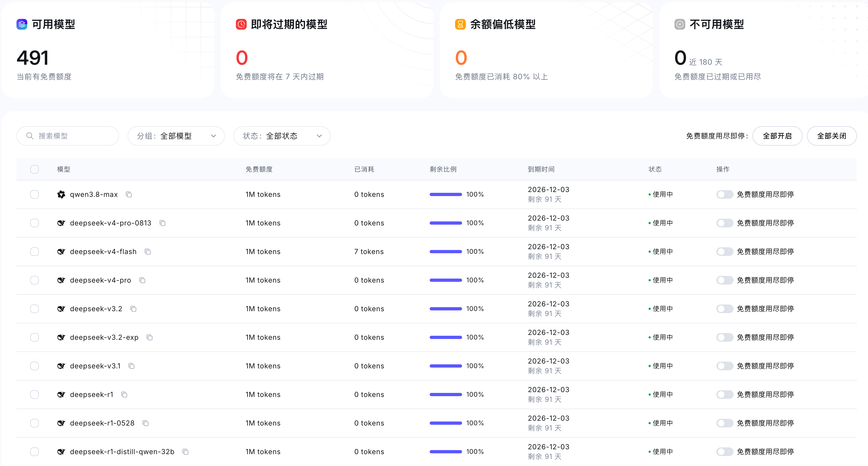The height and width of the screenshot is (466, 868).
Task: Select the deepseek-r1-0528 row checkbox
Action: click(x=34, y=423)
